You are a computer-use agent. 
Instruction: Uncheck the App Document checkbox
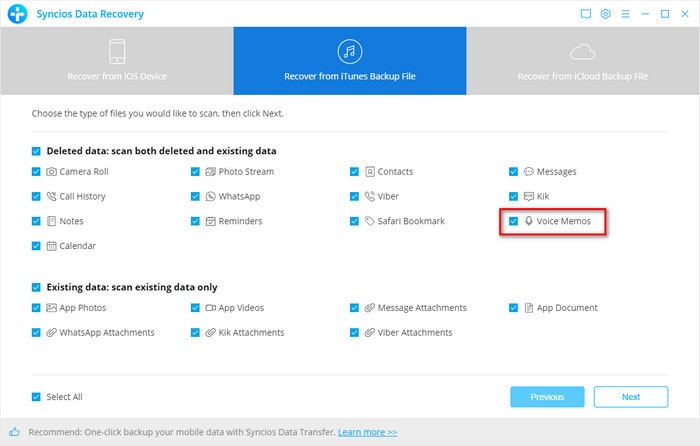(x=513, y=308)
